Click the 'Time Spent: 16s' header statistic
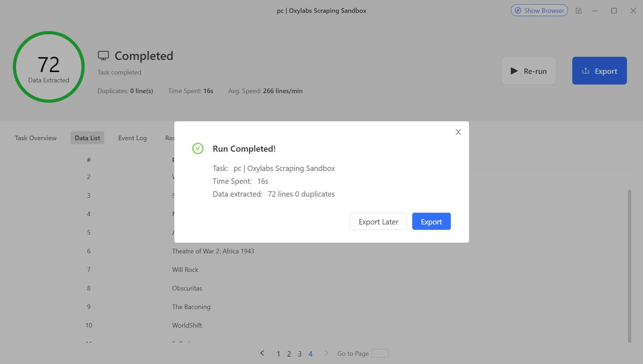 190,91
